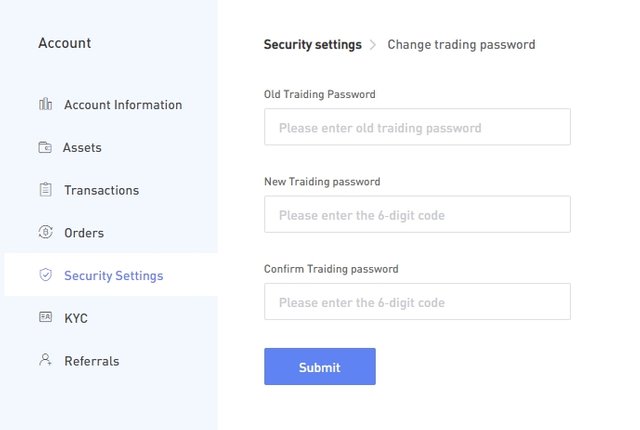
Task: Click the Security Settings shield icon
Action: coord(45,275)
